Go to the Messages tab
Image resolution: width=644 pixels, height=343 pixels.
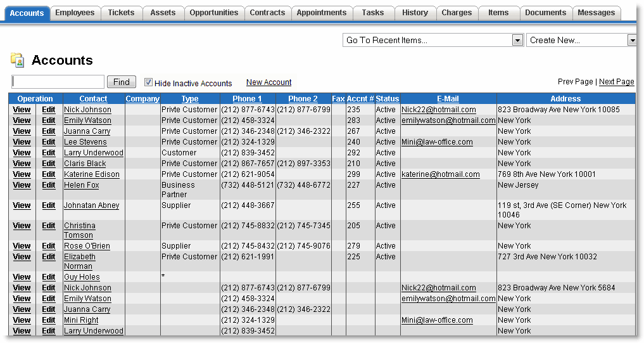(x=596, y=13)
